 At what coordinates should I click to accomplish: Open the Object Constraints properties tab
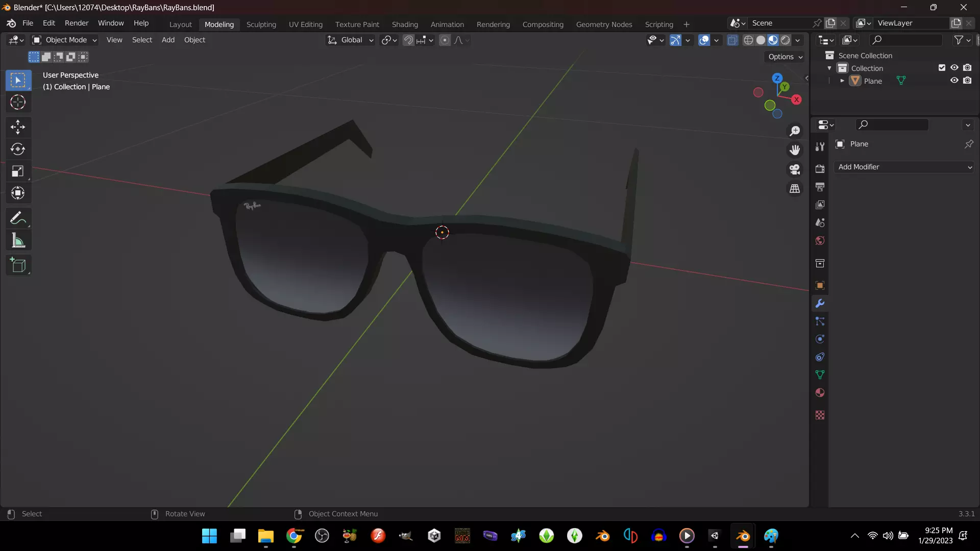point(820,357)
